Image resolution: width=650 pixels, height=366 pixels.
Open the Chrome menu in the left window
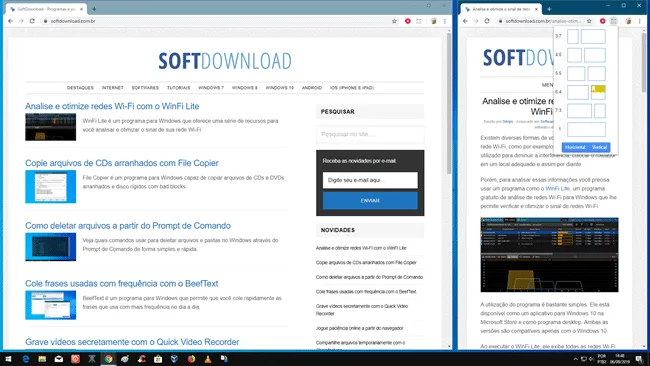(x=445, y=21)
